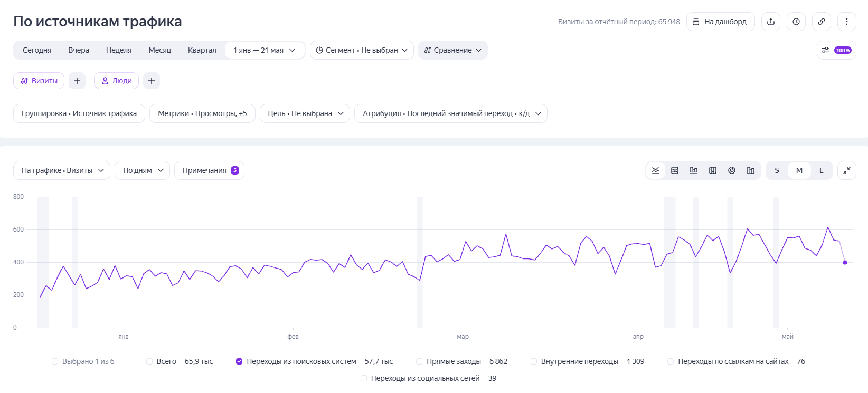
Task: Open Атрибуция • Последний значимый переход dropdown
Action: (451, 113)
